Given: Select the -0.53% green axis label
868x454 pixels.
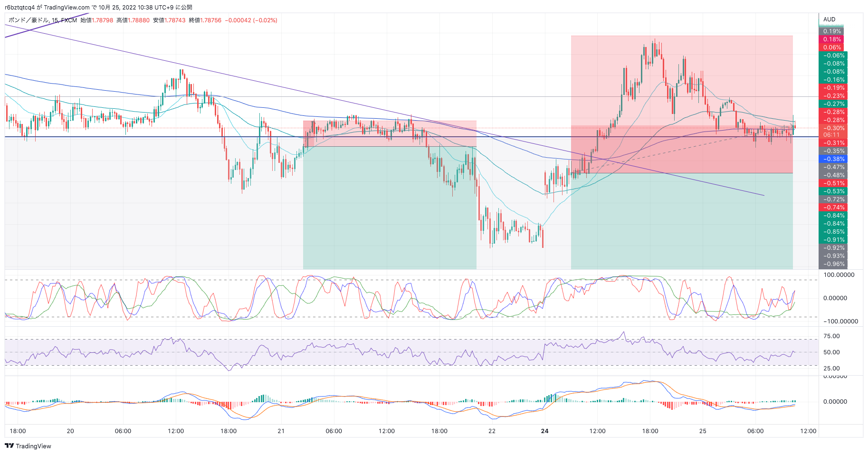Looking at the screenshot, I should click(834, 191).
